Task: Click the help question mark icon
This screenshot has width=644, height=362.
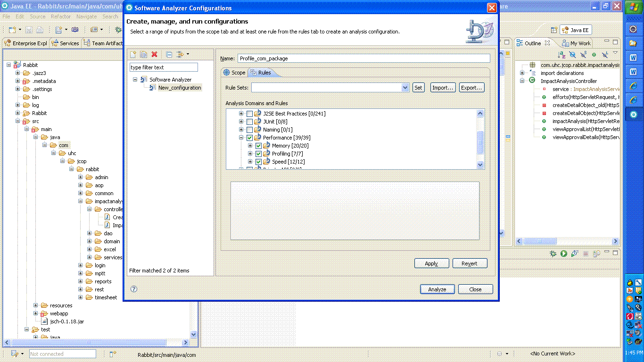Action: [134, 289]
